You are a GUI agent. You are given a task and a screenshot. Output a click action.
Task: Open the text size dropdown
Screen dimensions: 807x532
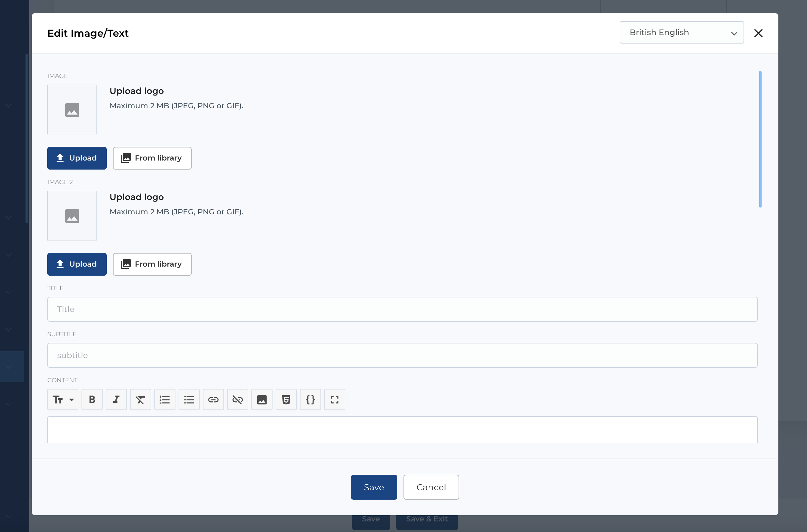tap(63, 399)
